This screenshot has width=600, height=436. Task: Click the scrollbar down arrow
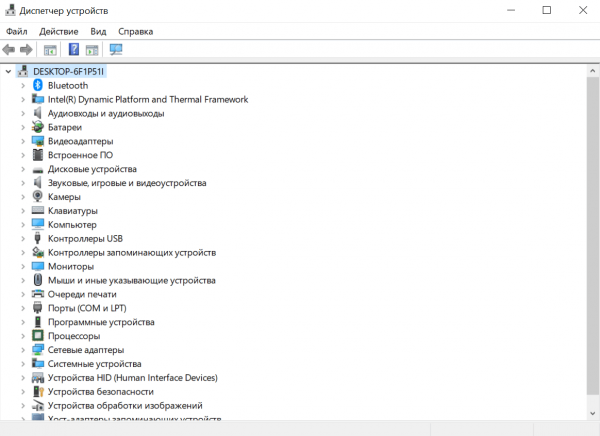coord(593,413)
